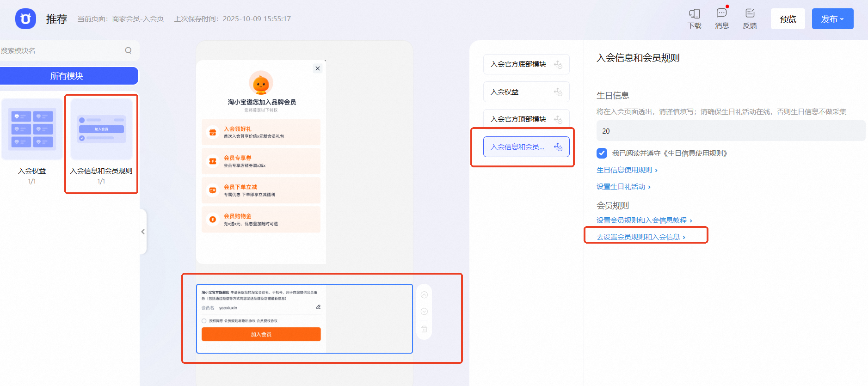
Task: Click the 预览 preview button
Action: 788,19
